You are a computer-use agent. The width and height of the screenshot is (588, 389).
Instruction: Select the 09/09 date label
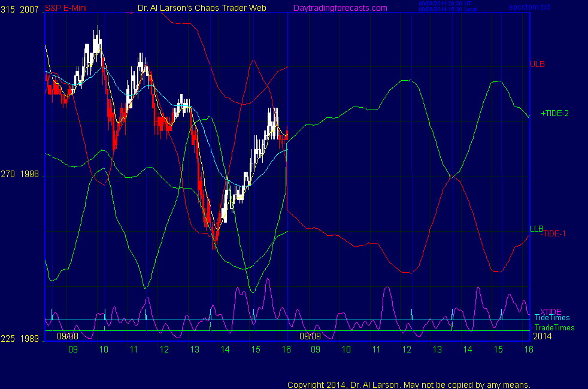[x=310, y=336]
